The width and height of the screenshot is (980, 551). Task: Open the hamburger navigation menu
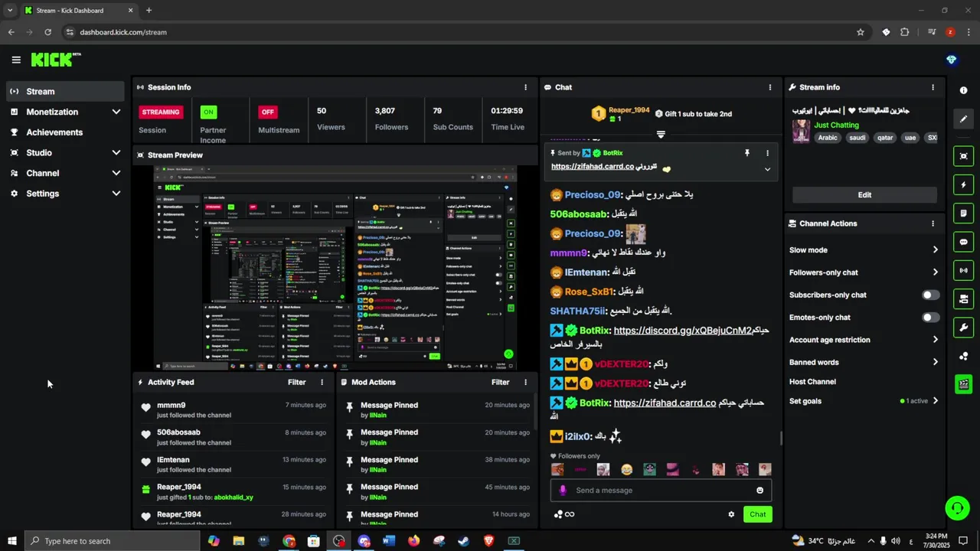pyautogui.click(x=16, y=60)
